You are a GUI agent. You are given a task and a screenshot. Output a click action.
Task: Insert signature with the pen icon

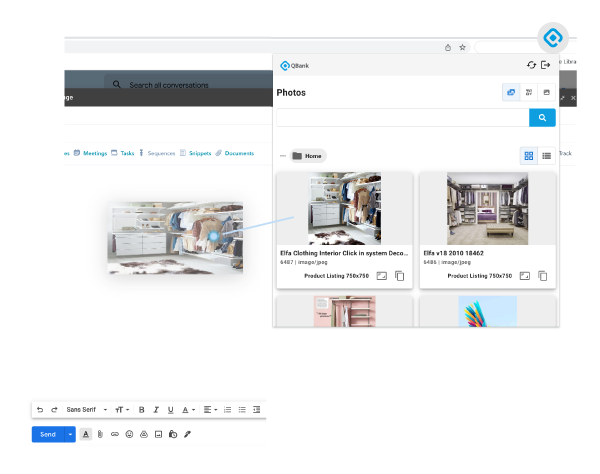tap(188, 434)
